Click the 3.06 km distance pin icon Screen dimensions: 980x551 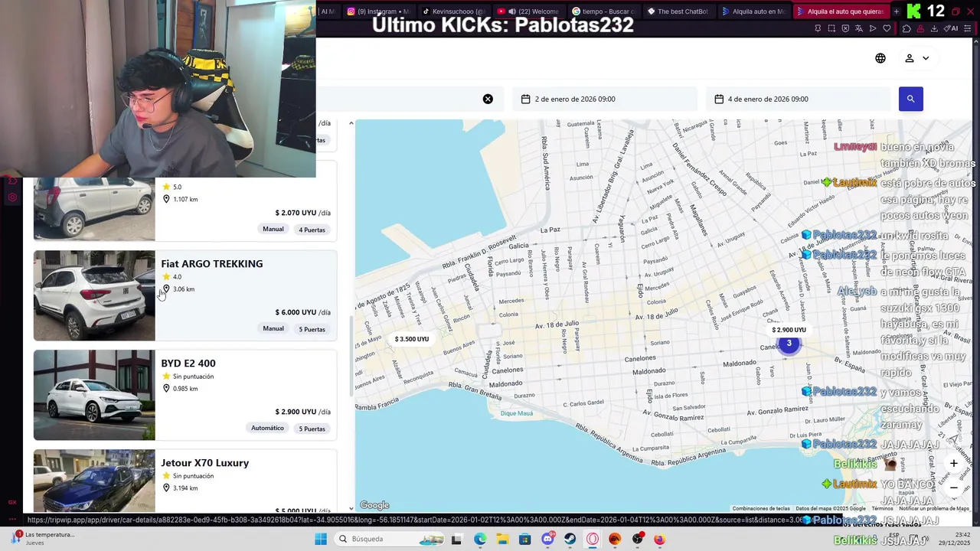(x=166, y=289)
